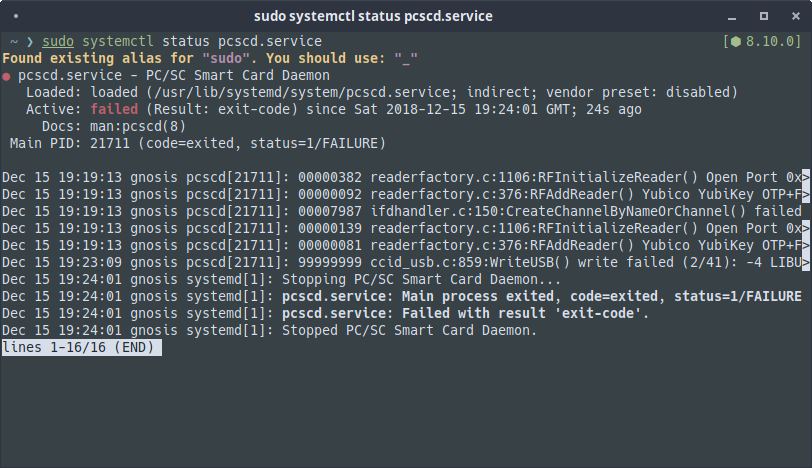Viewport: 812px width, 468px height.
Task: Click the underlined sudo command in the prompt
Action: [x=58, y=41]
